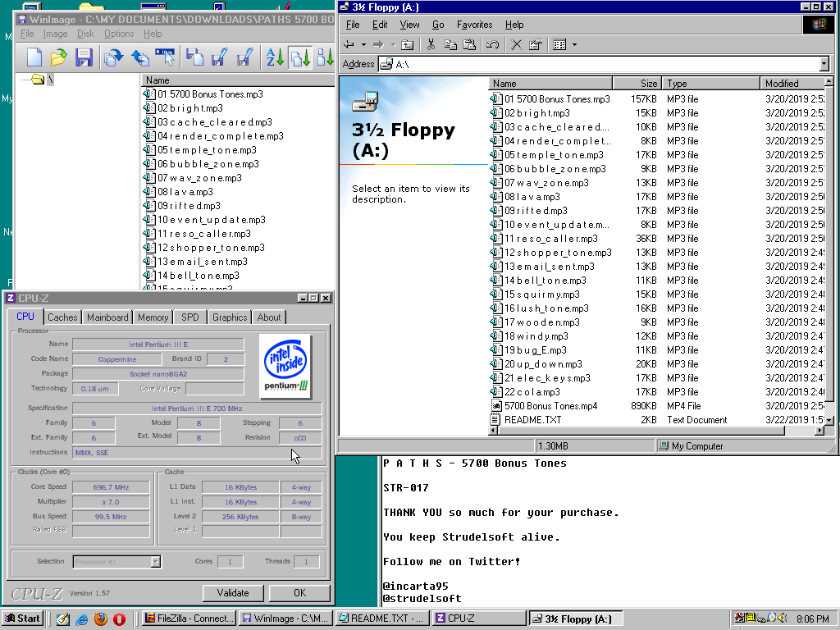
Task: Open the Favorites menu in the Floppy window
Action: click(x=474, y=25)
